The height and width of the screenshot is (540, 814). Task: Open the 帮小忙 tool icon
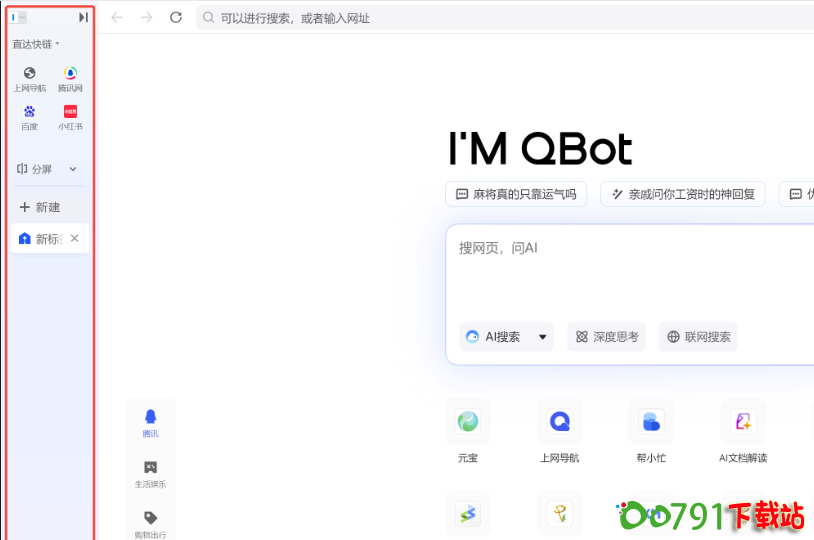651,422
